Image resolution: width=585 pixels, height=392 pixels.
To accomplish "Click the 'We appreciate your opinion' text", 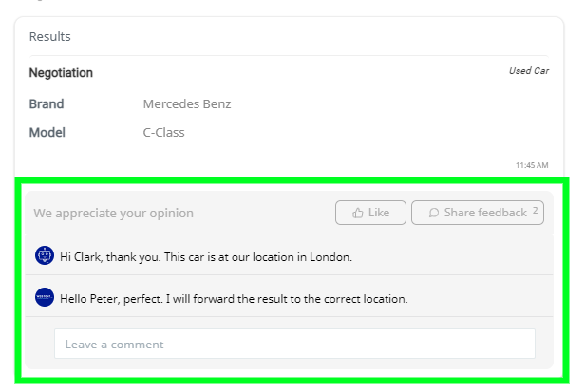I will pos(113,213).
